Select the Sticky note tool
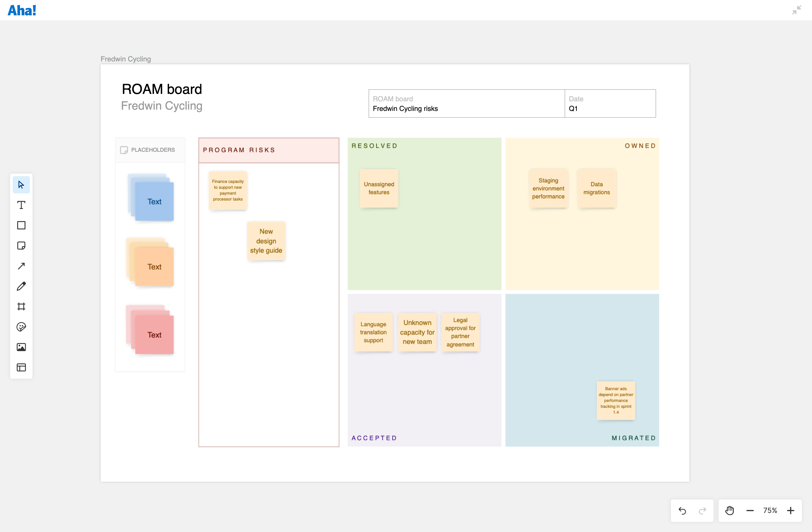This screenshot has width=812, height=532. [x=21, y=245]
